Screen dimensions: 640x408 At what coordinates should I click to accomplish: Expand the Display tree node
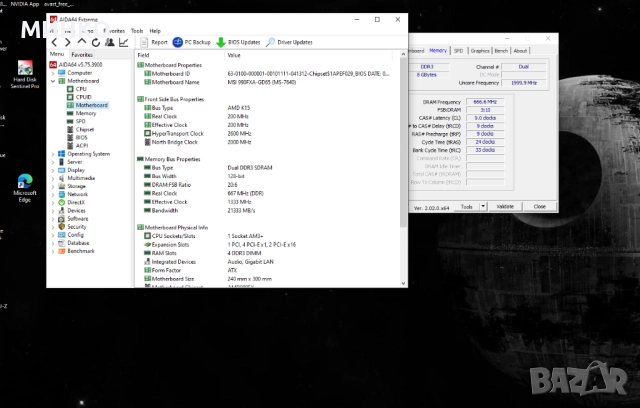(x=53, y=171)
